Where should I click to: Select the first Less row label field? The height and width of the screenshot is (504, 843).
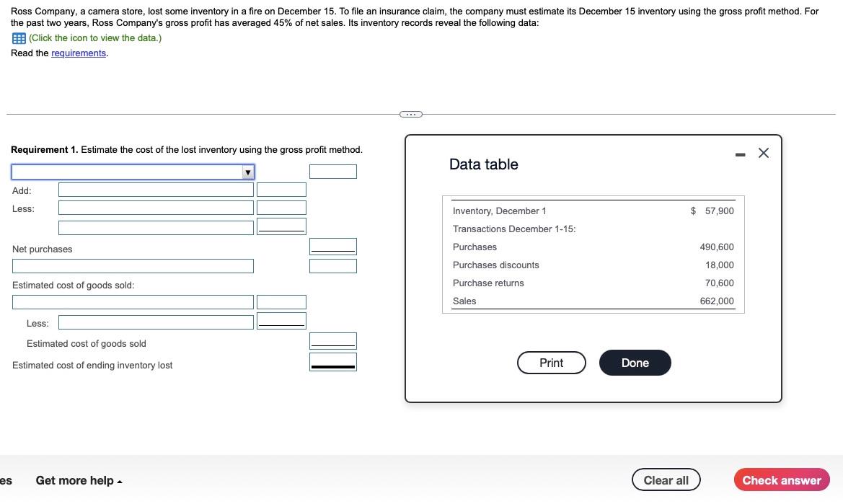156,208
